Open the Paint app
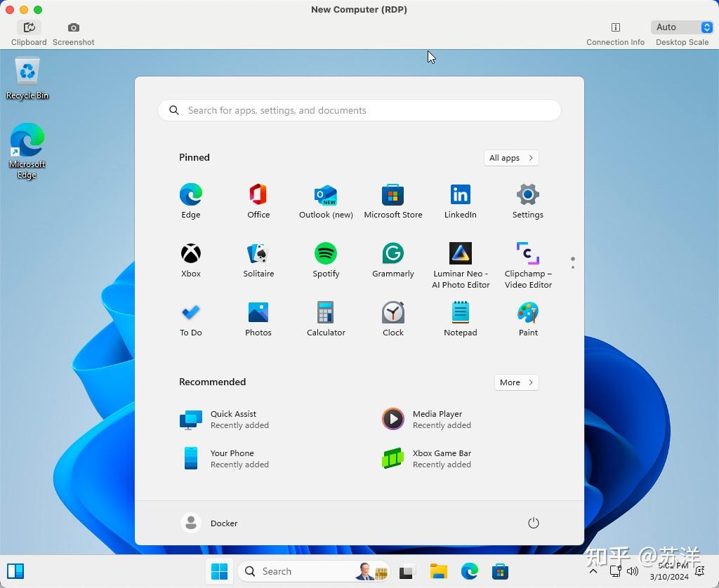Screen dimensions: 719x588 pos(528,319)
